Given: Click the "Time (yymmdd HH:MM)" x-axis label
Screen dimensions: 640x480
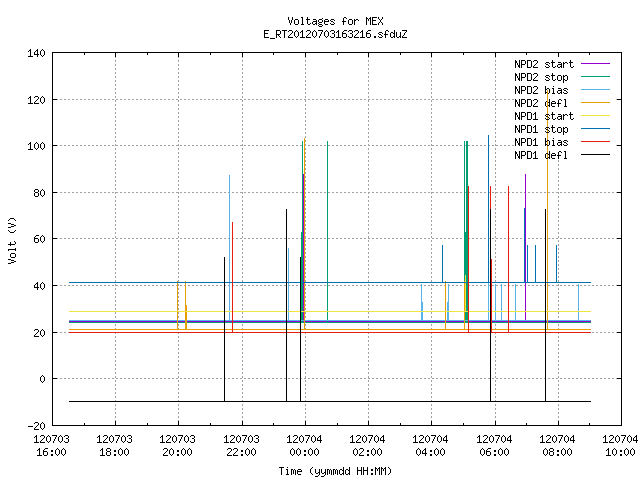Looking at the screenshot, I should [x=335, y=471].
